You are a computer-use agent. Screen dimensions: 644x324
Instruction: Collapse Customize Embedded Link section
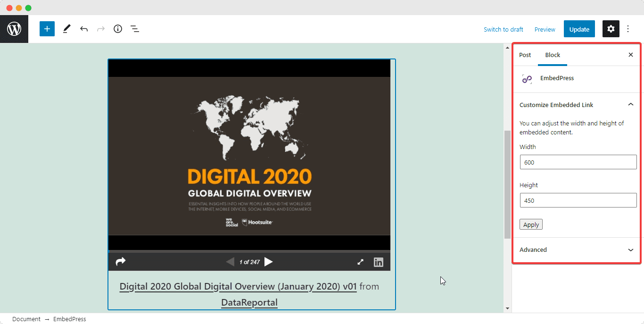coord(631,105)
